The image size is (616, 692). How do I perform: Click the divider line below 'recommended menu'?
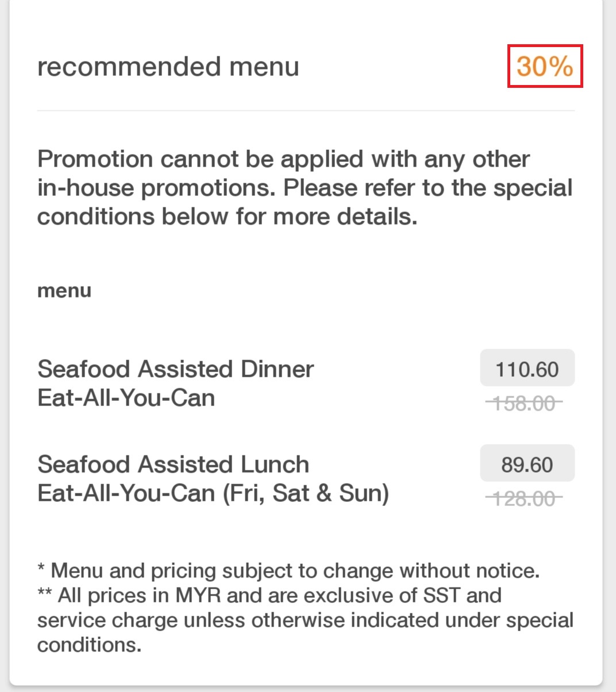pos(306,110)
